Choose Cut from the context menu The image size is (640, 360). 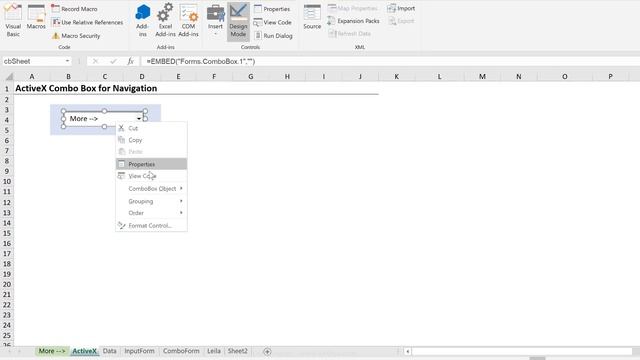point(151,128)
